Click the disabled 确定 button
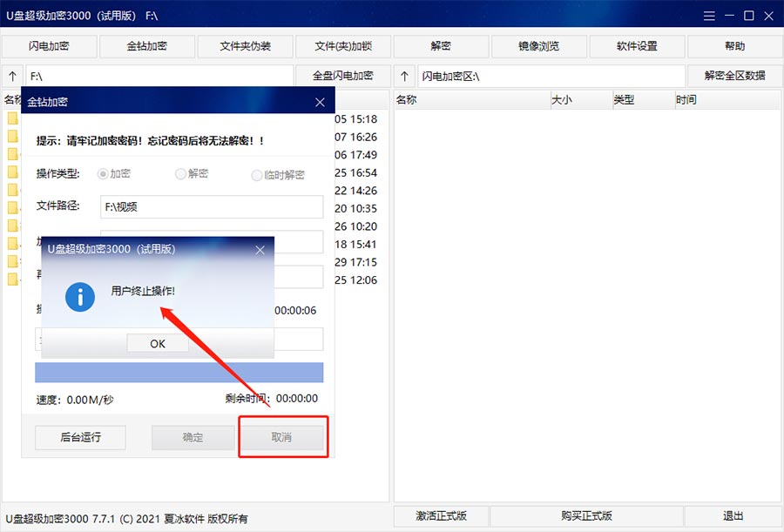 tap(193, 437)
